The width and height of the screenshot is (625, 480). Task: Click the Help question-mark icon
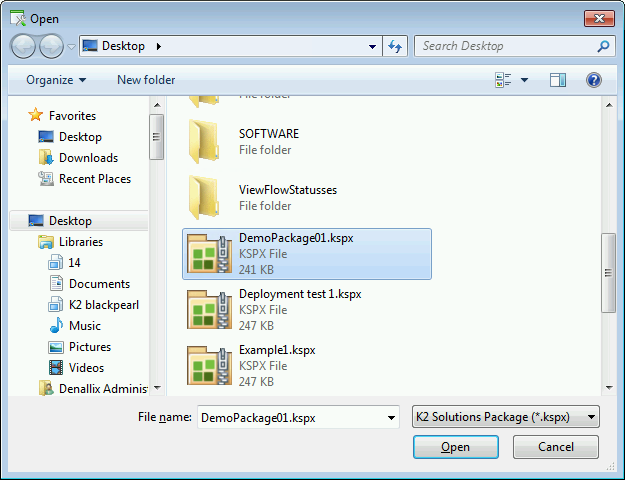point(594,80)
